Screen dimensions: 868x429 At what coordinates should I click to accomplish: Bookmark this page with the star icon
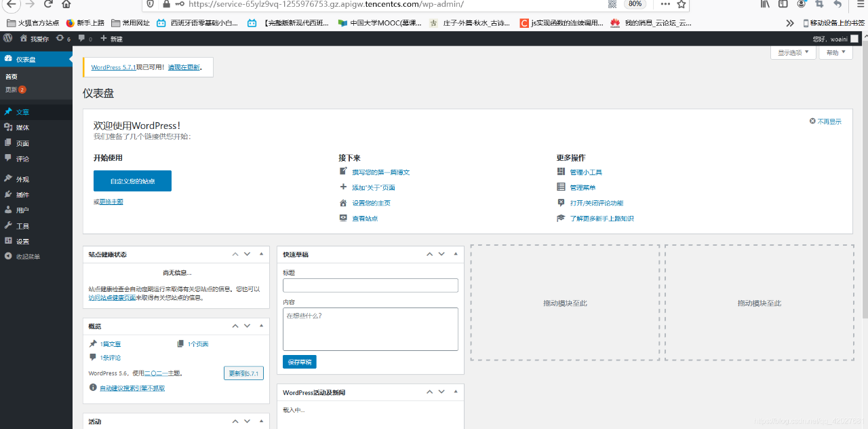[682, 4]
